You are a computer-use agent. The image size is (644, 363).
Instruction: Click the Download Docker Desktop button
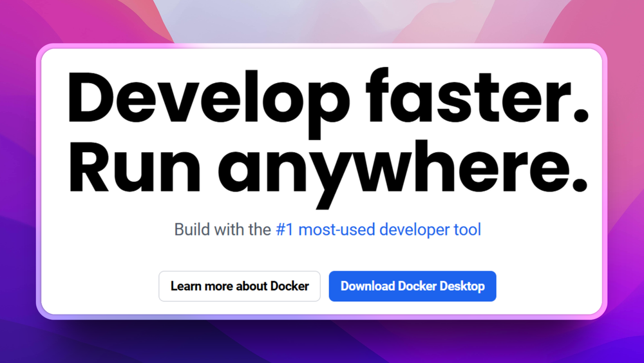(412, 286)
